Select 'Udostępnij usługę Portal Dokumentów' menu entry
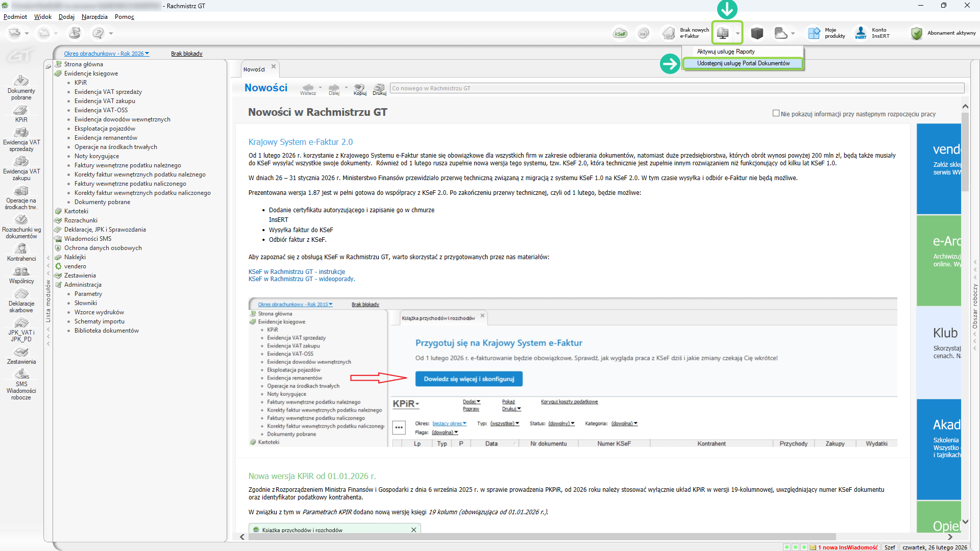 [743, 63]
